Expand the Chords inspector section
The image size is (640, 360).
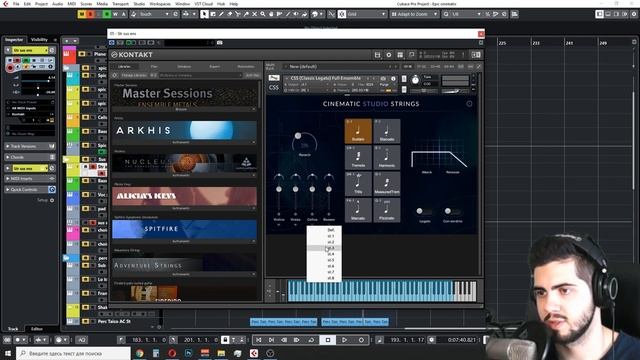[30, 157]
